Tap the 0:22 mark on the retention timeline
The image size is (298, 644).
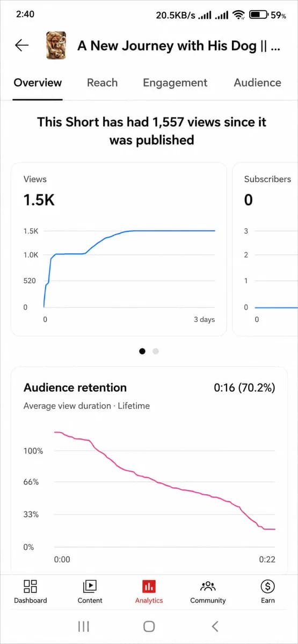click(267, 559)
